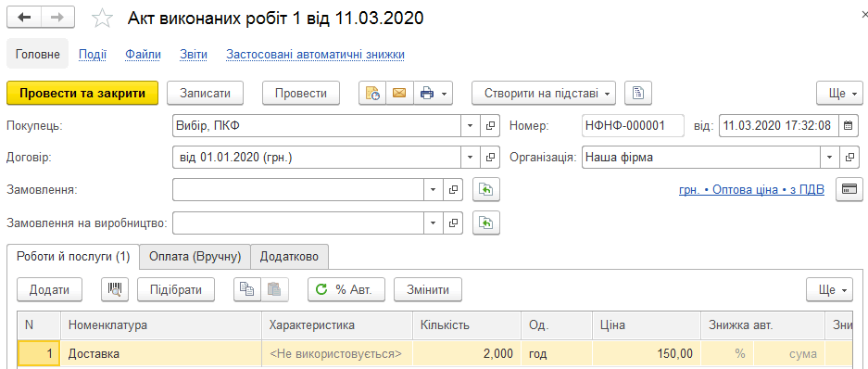Add document to favorites with star icon
868x369 pixels.
[x=102, y=19]
